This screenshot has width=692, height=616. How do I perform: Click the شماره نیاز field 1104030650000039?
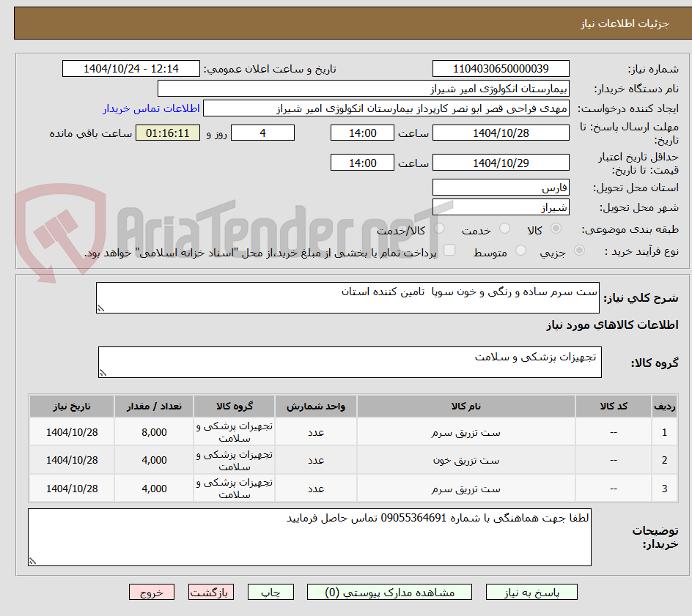click(x=501, y=69)
